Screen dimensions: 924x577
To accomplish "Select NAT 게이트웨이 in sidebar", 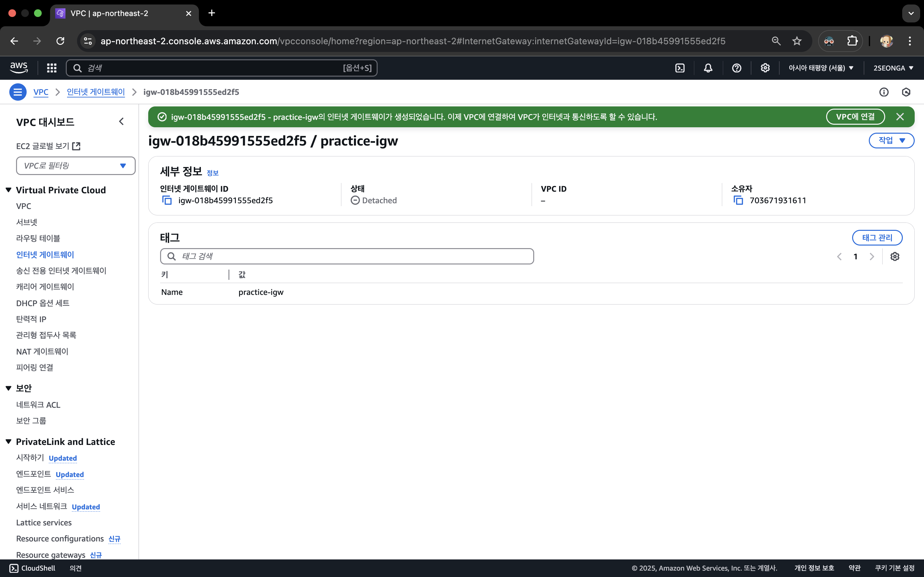I will click(42, 351).
